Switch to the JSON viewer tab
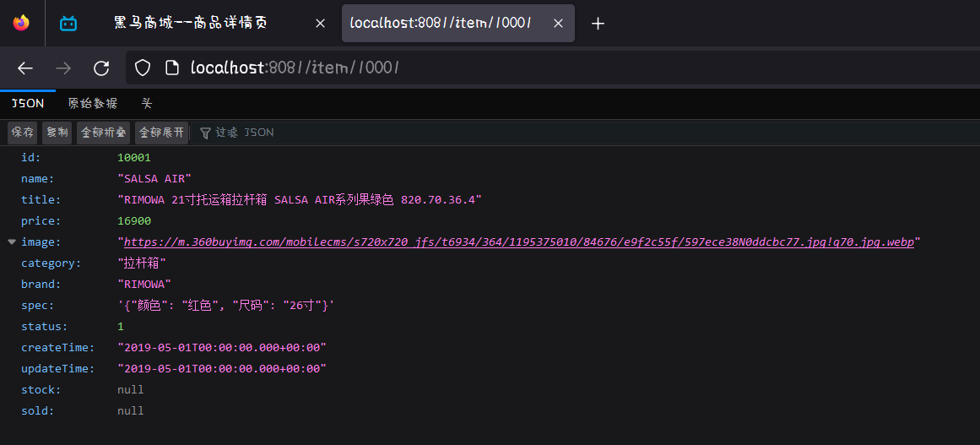980x445 pixels. pyautogui.click(x=28, y=104)
